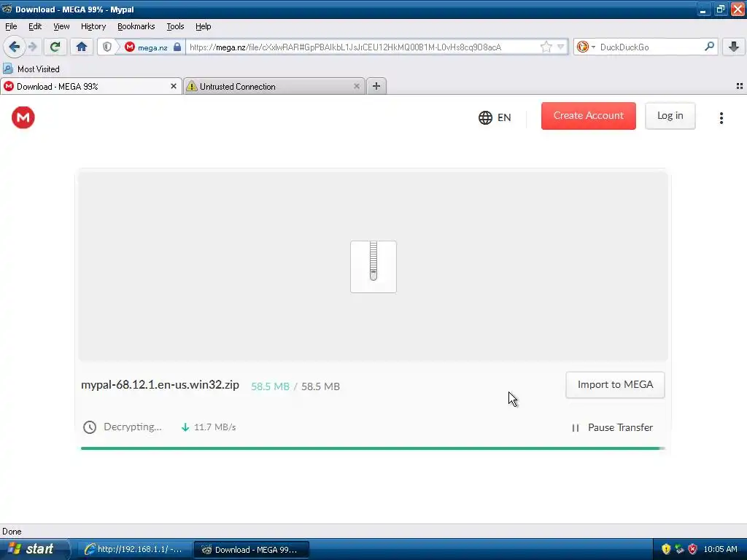
Task: Click the MEGA logo
Action: pos(23,117)
